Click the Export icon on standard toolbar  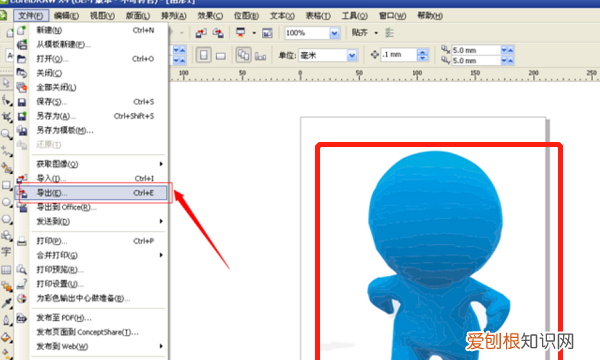218,33
